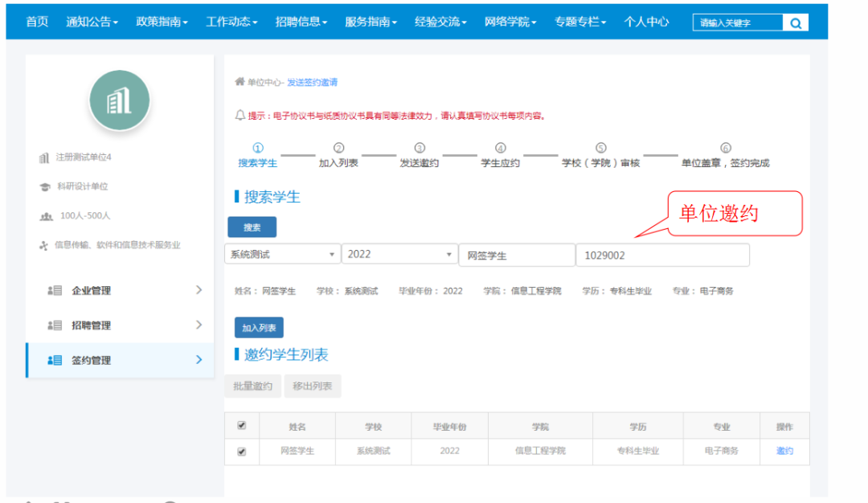
Task: Click step 4 circle 学生应约
Action: [501, 148]
